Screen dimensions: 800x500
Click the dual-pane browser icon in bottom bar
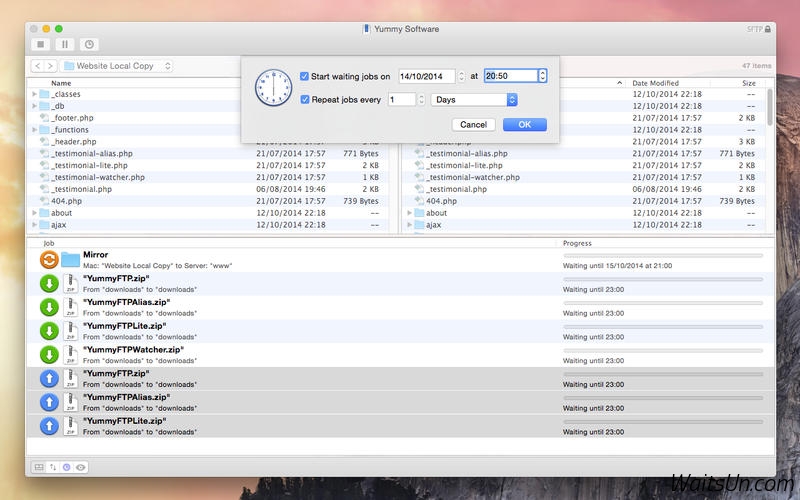pyautogui.click(x=39, y=467)
